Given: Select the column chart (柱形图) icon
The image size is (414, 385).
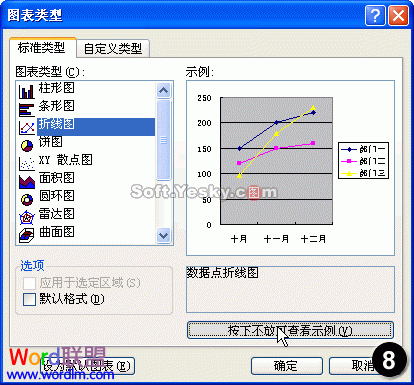Looking at the screenshot, I should 27,91.
